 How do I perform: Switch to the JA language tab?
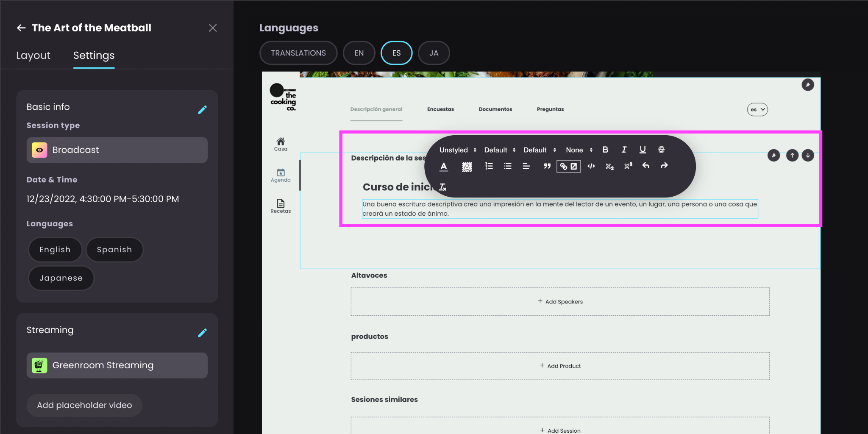434,53
